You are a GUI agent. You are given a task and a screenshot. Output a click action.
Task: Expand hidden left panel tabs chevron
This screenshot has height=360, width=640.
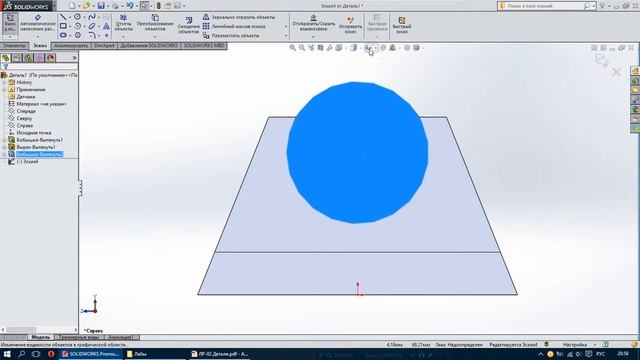[74, 58]
